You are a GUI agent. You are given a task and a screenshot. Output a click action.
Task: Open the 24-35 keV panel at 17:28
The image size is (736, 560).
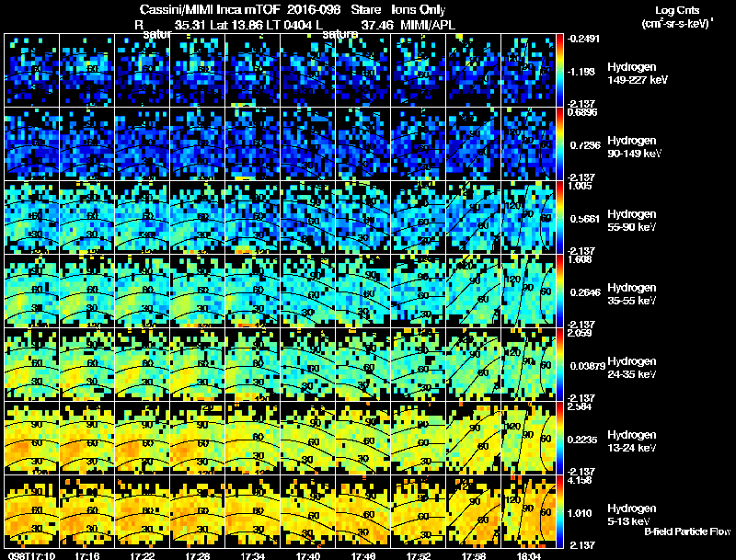tap(198, 365)
